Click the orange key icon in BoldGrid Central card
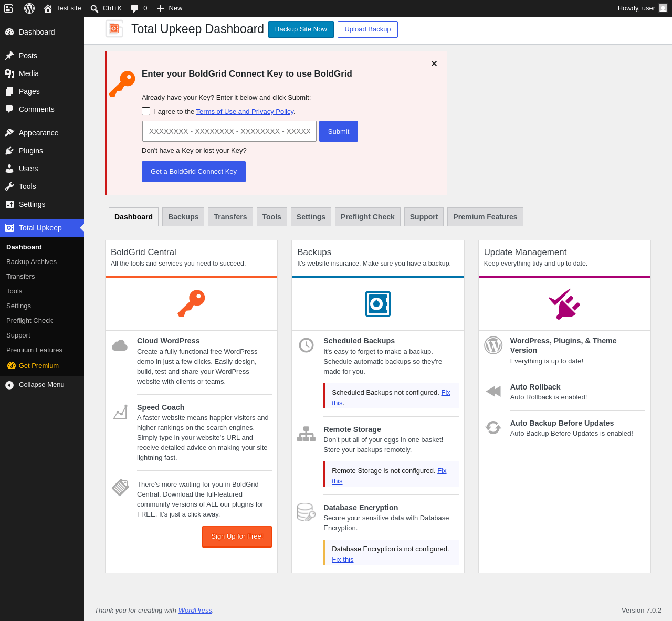This screenshot has height=621, width=672. (x=191, y=303)
